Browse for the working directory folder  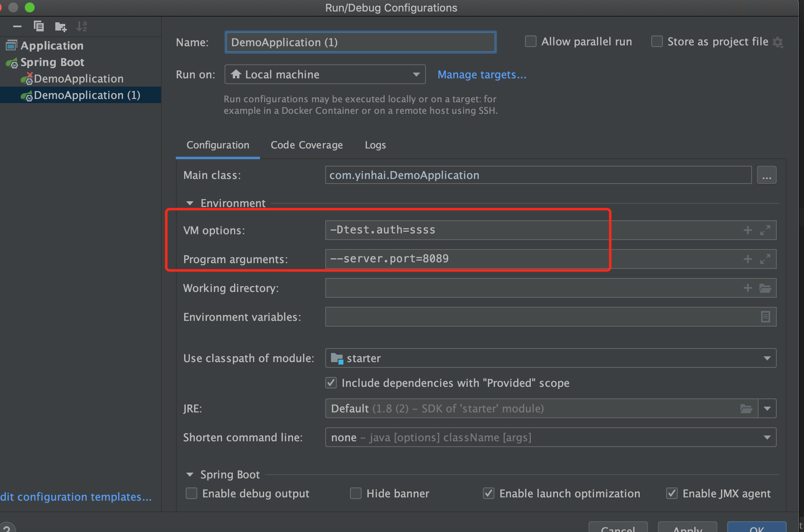tap(765, 288)
